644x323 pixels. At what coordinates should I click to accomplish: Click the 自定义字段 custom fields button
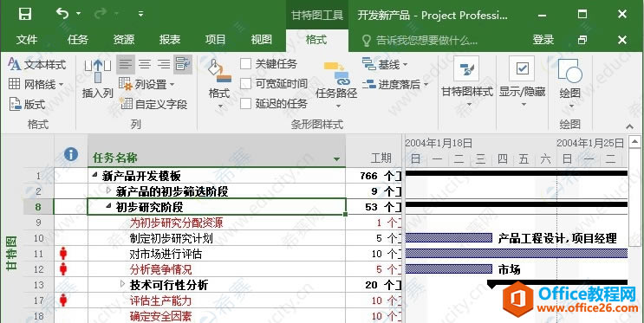tap(153, 104)
